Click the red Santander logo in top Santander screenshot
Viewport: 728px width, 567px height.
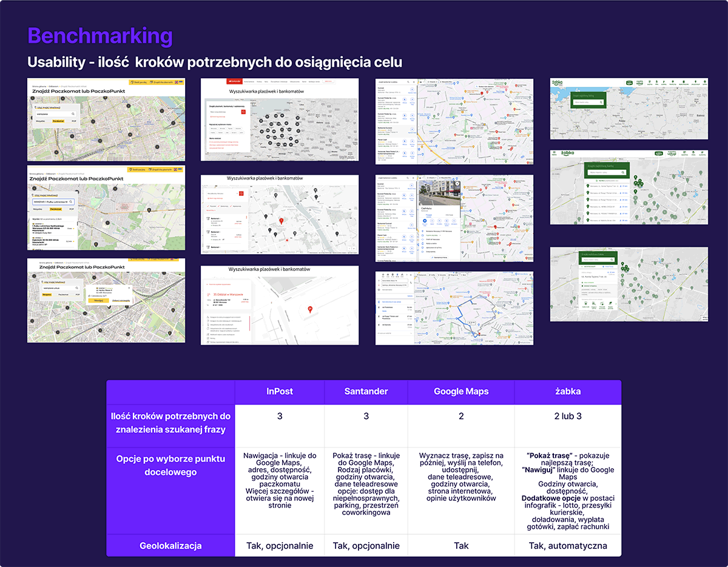tap(235, 81)
